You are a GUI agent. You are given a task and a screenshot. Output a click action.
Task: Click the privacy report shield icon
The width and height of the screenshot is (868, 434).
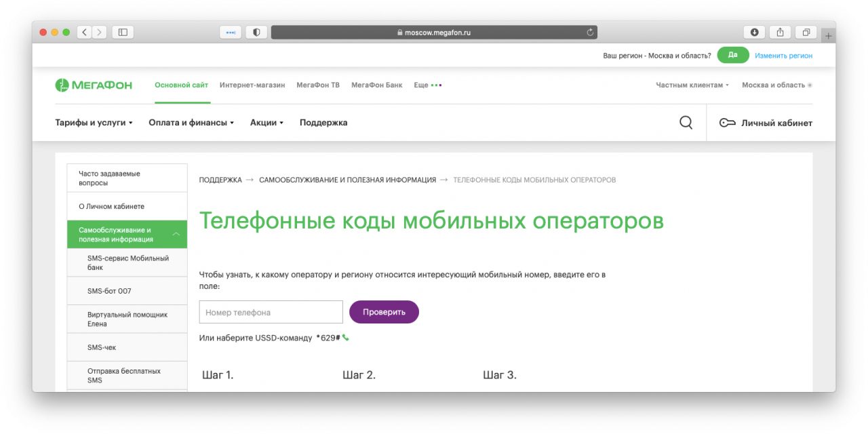[255, 31]
